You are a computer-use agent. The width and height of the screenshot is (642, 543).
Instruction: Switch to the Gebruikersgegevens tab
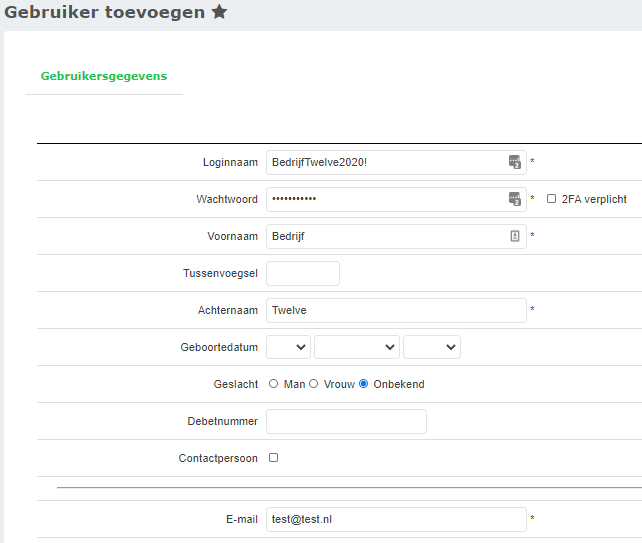tap(104, 76)
